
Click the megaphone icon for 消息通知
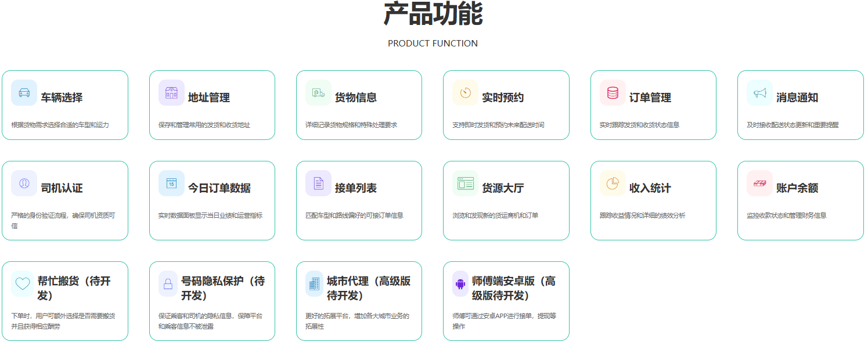point(759,93)
